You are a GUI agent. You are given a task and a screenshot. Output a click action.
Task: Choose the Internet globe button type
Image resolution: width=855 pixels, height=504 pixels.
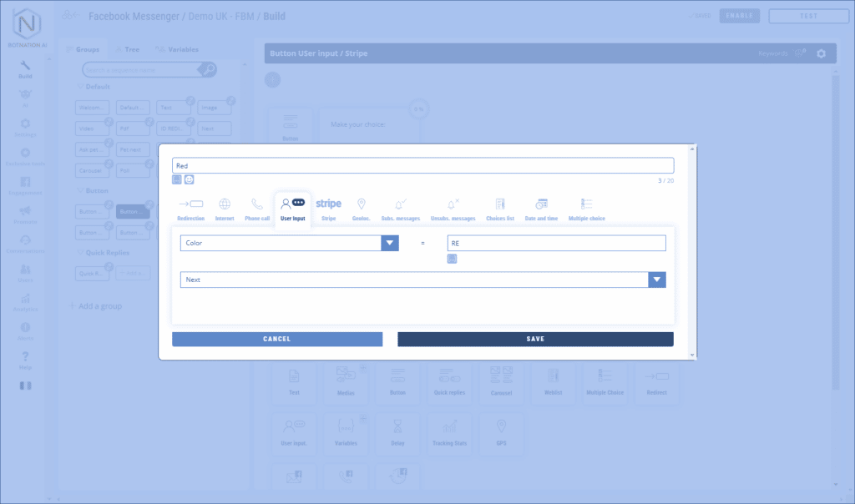pos(225,208)
